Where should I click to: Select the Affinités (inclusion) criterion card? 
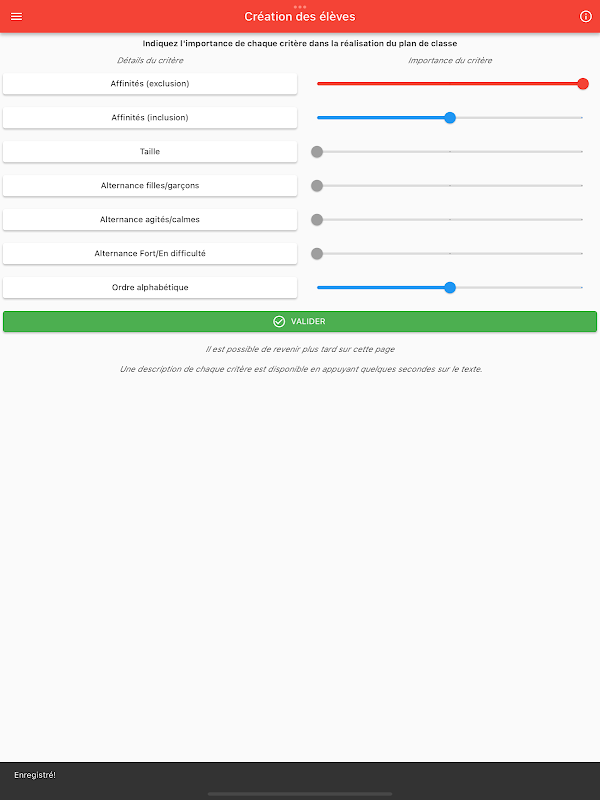coord(150,117)
